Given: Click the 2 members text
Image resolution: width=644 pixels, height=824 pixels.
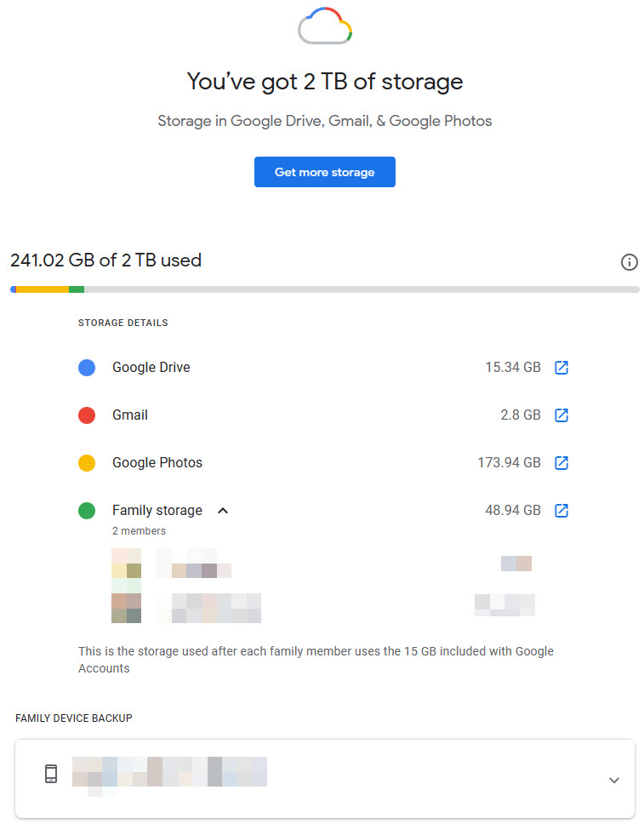Looking at the screenshot, I should tap(139, 531).
